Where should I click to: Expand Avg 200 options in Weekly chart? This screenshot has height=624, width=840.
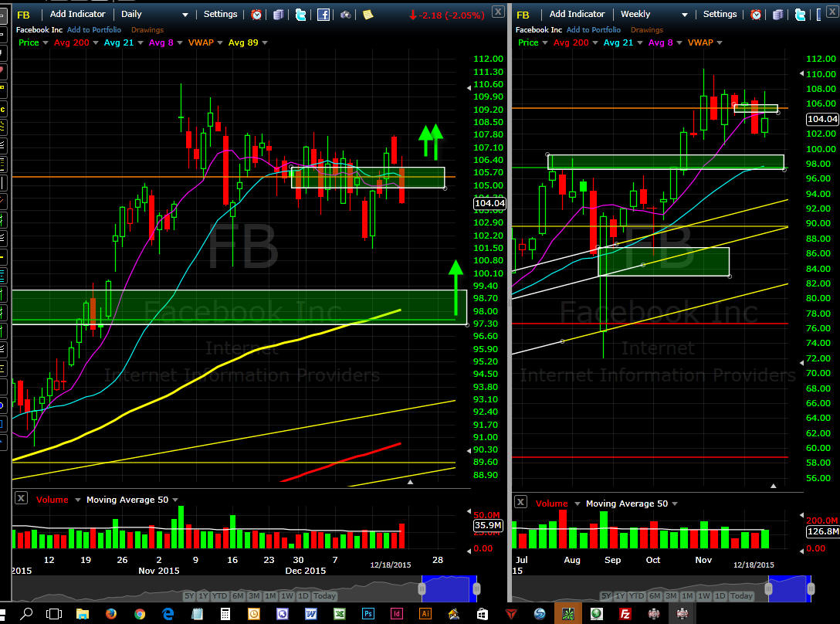[594, 43]
